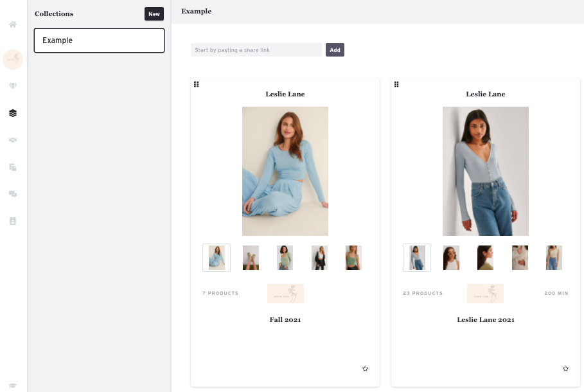Screen dimensions: 584x392
Task: Open the brand profile avatar in sidebar
Action: [13, 60]
